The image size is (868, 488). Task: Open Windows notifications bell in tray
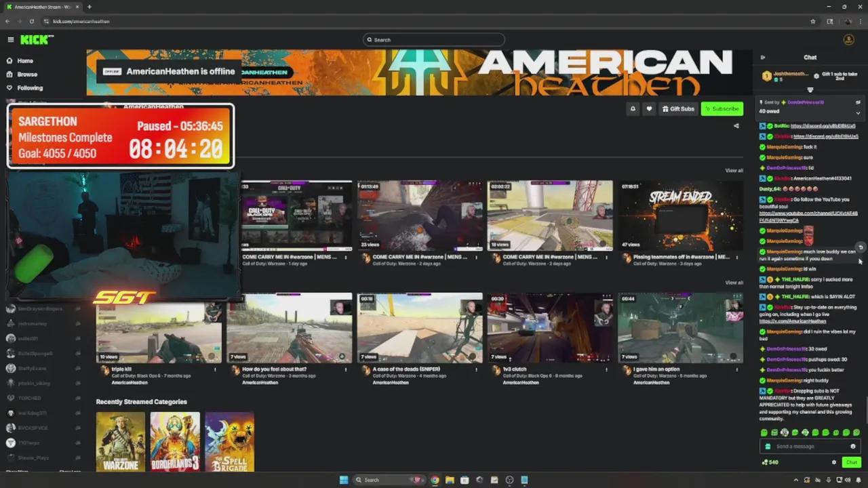coord(858,480)
